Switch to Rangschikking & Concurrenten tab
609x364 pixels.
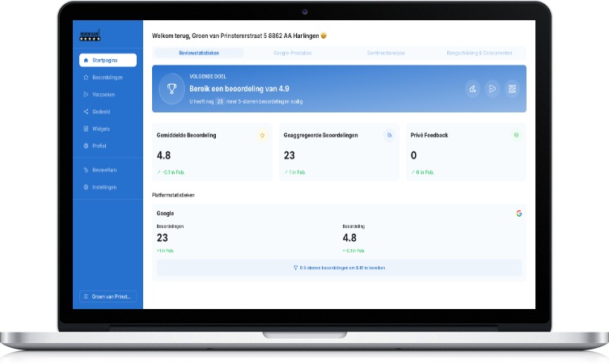point(480,53)
